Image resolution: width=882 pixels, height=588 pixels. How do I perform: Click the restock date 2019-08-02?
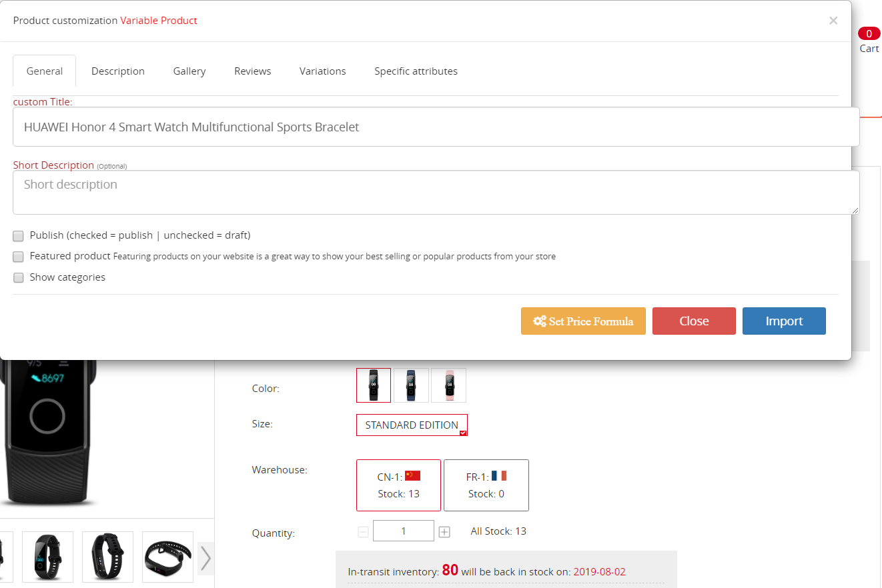click(599, 572)
